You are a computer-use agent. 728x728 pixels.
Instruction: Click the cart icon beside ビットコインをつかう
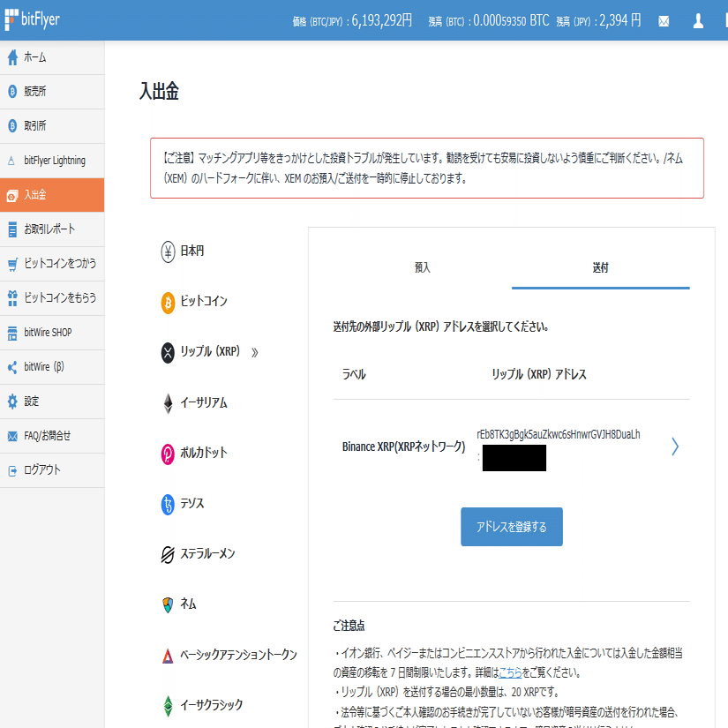pyautogui.click(x=12, y=264)
